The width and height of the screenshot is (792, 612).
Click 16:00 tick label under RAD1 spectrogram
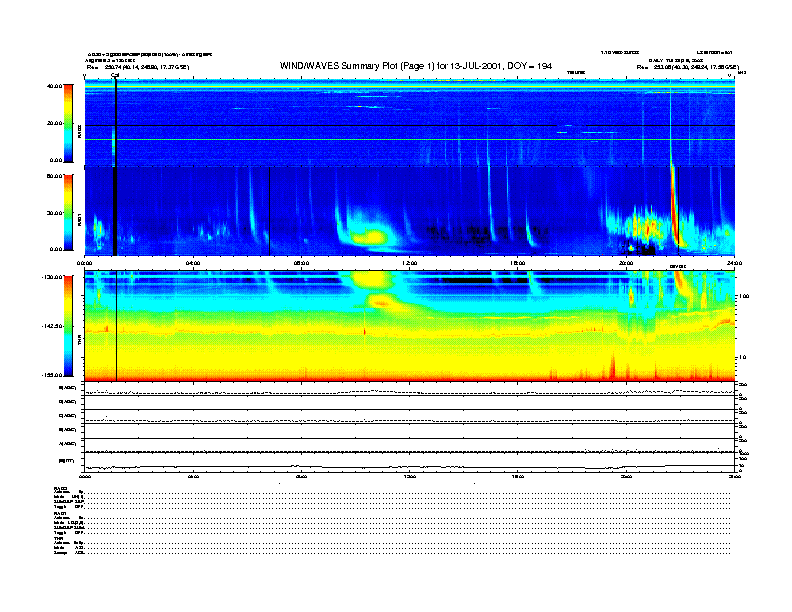click(x=518, y=263)
